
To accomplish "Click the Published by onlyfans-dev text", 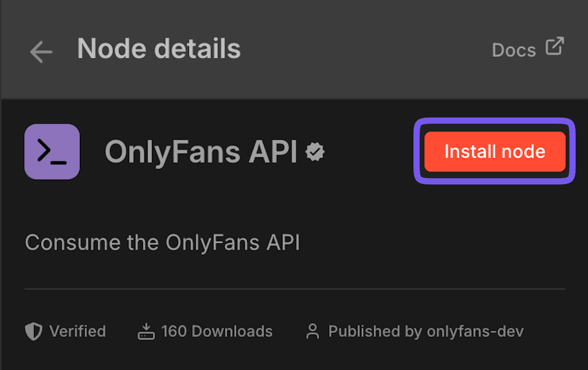I will pos(427,331).
